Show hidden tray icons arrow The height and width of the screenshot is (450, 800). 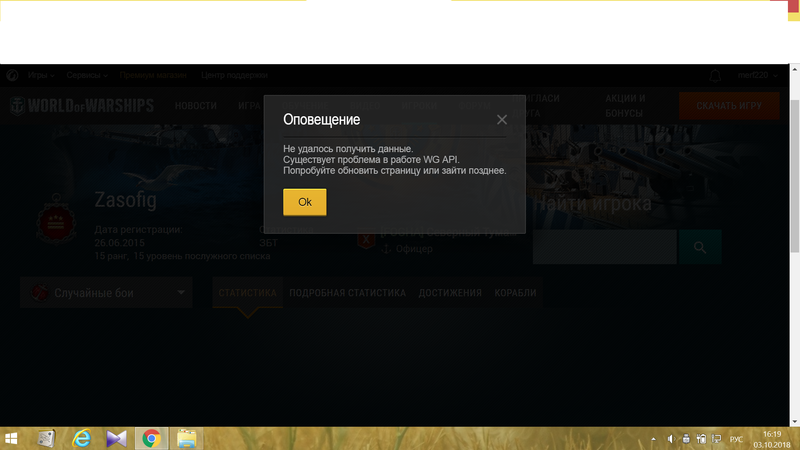pos(653,439)
